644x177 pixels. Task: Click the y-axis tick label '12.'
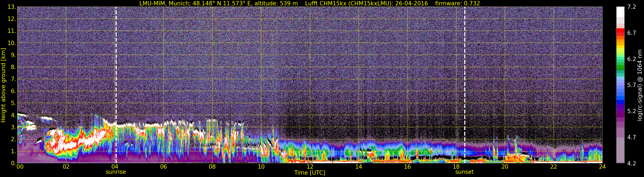pos(12,19)
